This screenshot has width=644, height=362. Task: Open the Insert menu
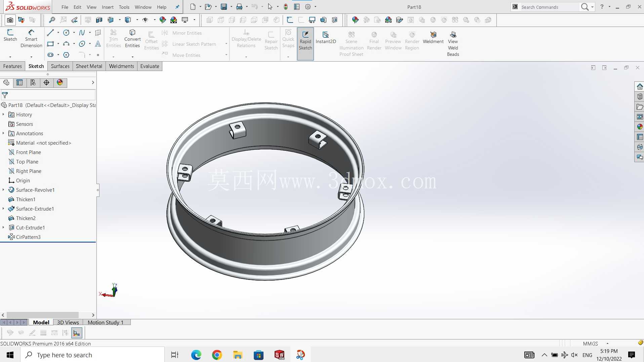point(108,7)
